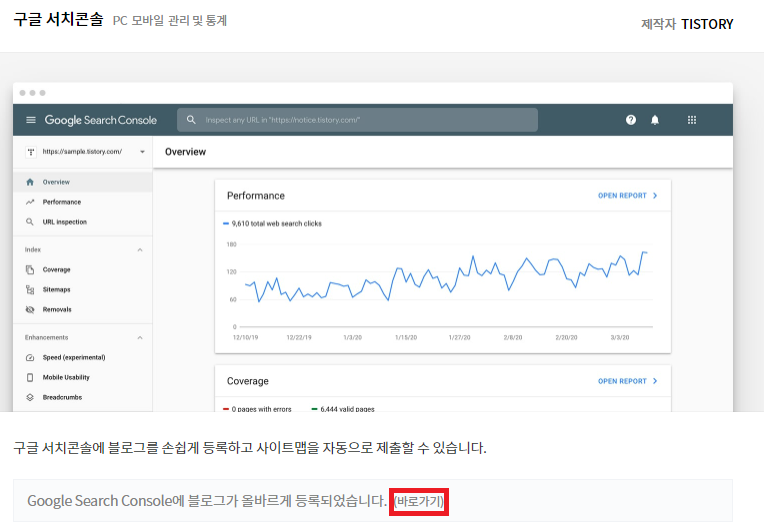Open the hamburger menu in Search Console
This screenshot has width=764, height=528.
pyautogui.click(x=31, y=120)
